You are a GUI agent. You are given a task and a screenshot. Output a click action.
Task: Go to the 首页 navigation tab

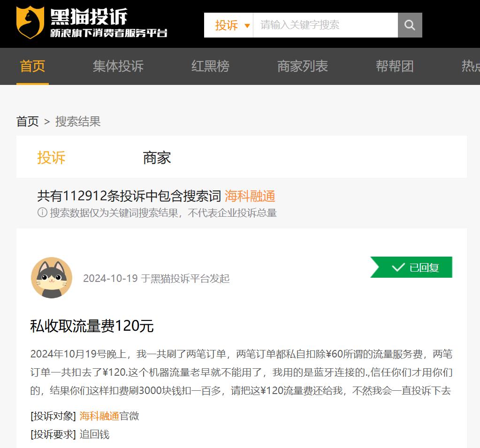click(32, 66)
